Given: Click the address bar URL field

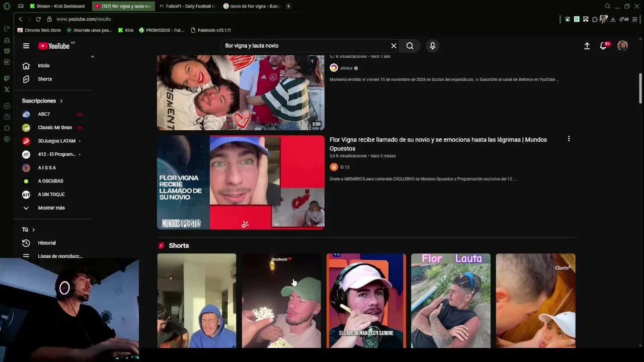Looking at the screenshot, I should pyautogui.click(x=302, y=19).
